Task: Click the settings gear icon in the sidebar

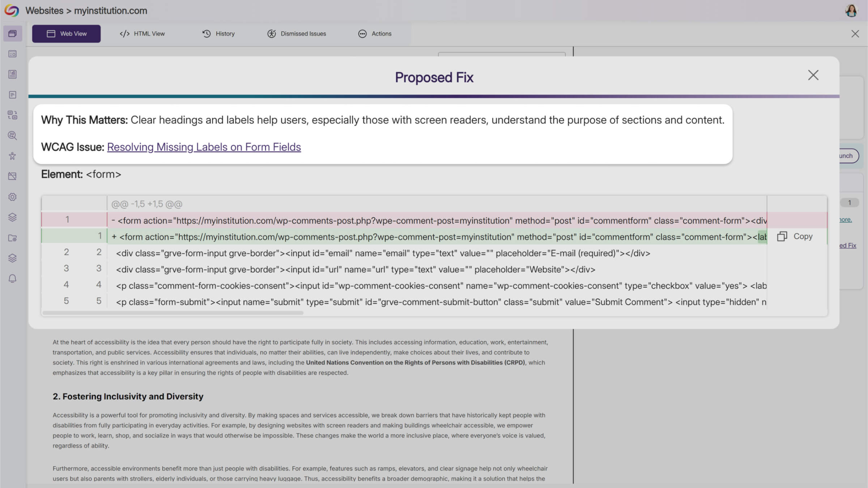Action: click(12, 197)
